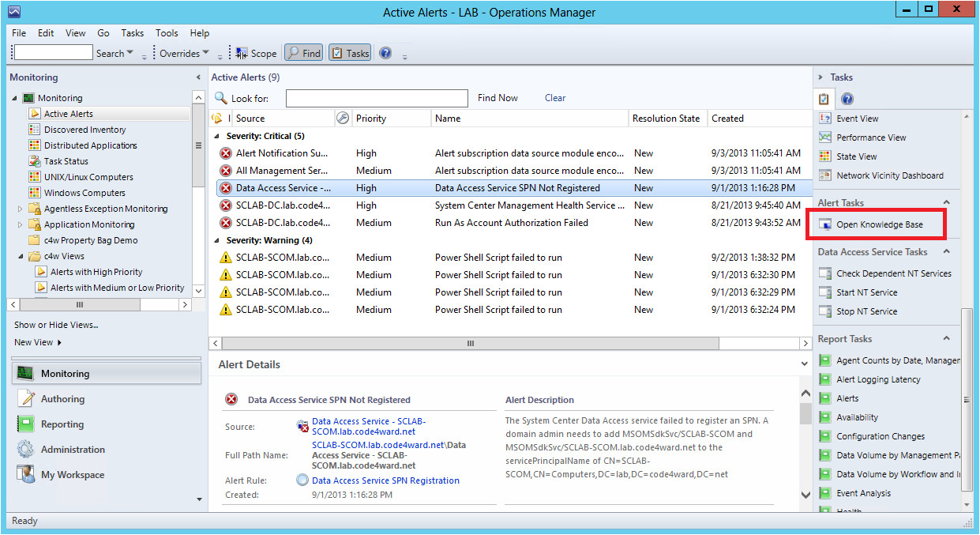Expand the Application Monitoring node
Image resolution: width=980 pixels, height=535 pixels.
21,224
